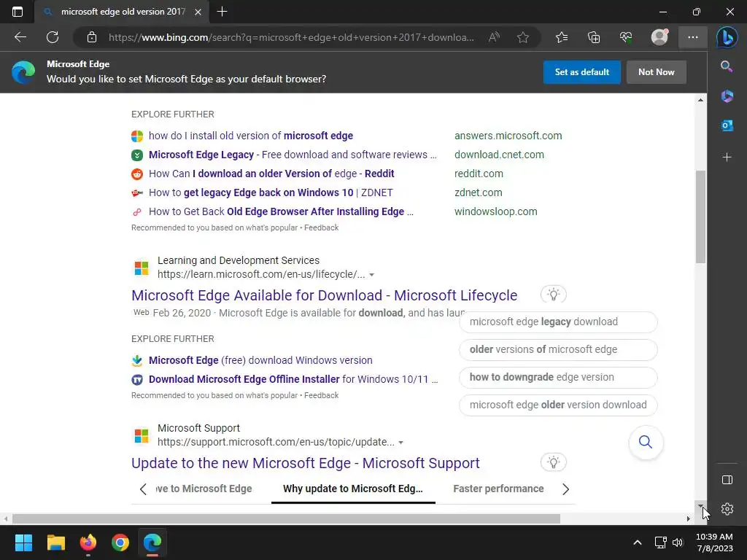Click Set as default button
This screenshot has width=747, height=560.
tap(581, 72)
